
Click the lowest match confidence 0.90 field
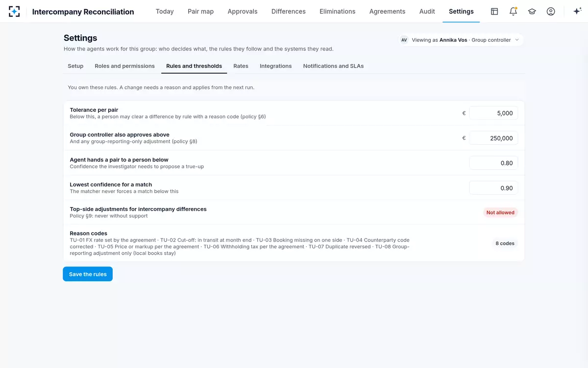pos(493,188)
